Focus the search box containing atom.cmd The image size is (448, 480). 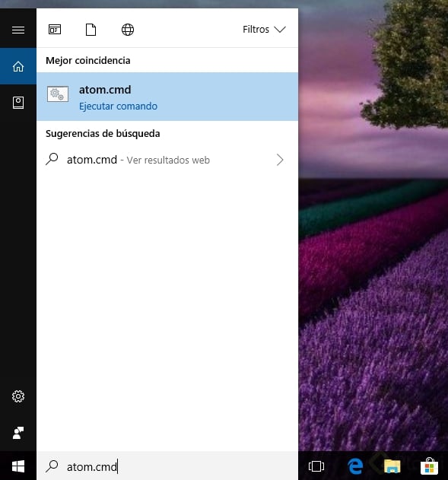coord(167,466)
